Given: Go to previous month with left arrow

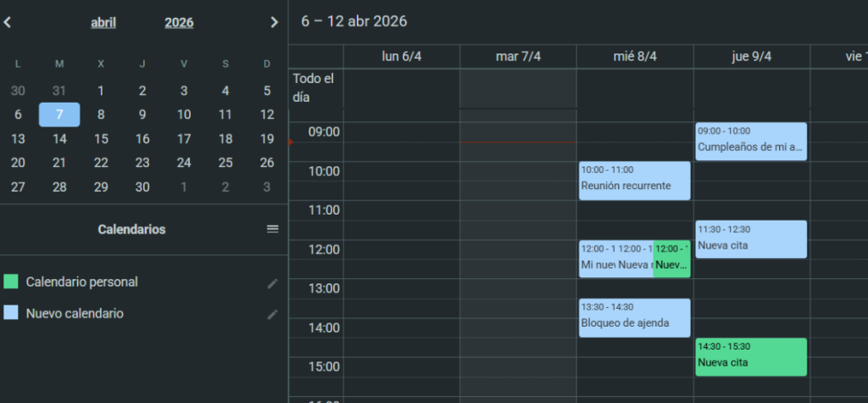Looking at the screenshot, I should [7, 23].
